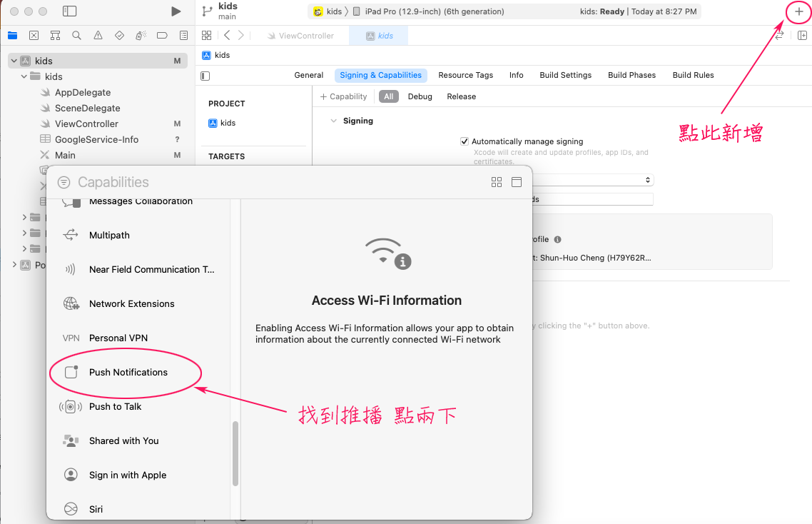812x524 pixels.
Task: Open the Project navigator folder icon
Action: (x=12, y=35)
